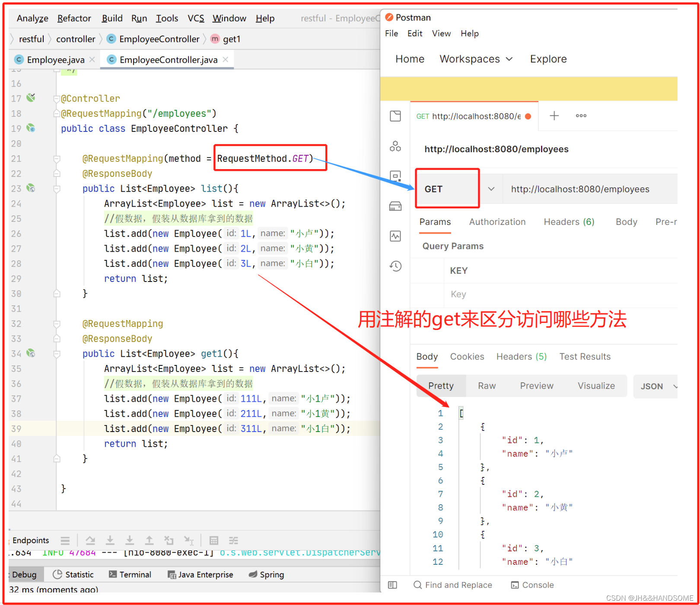Click the endpoint gutter icon on line 23
The height and width of the screenshot is (605, 700).
pyautogui.click(x=31, y=188)
